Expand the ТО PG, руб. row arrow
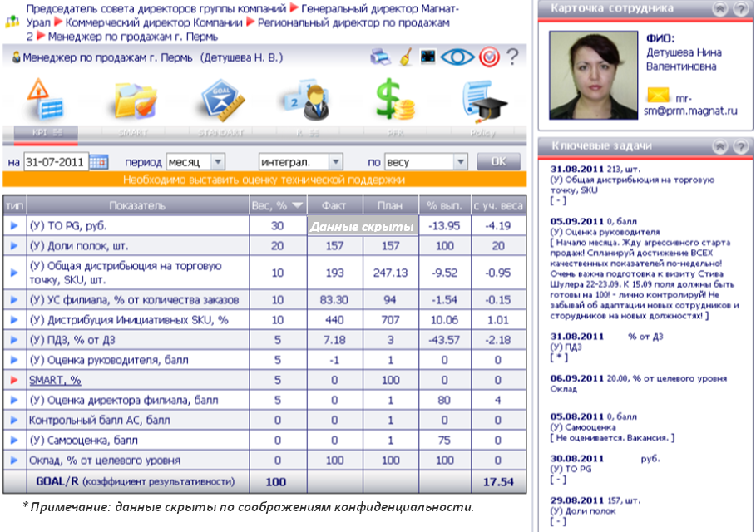Image resolution: width=756 pixels, height=532 pixels. pos(14,225)
